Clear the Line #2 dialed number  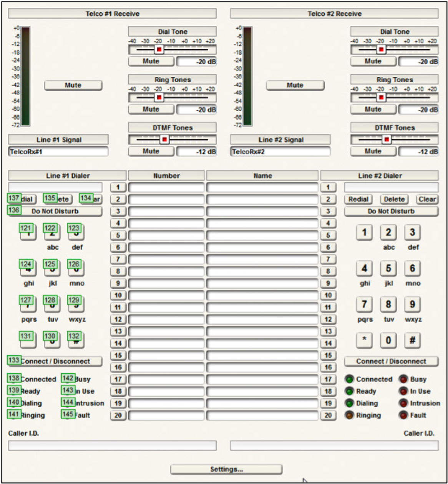pyautogui.click(x=426, y=199)
